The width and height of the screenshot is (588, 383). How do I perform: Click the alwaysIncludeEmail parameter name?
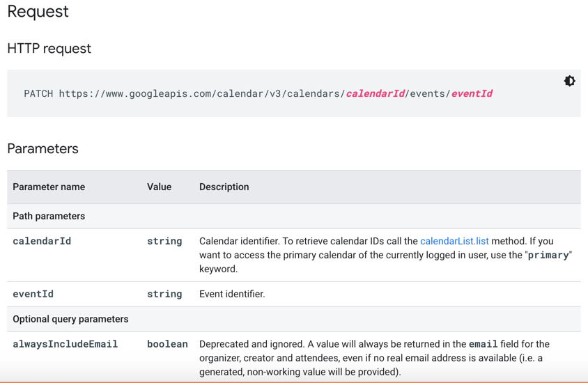point(65,344)
